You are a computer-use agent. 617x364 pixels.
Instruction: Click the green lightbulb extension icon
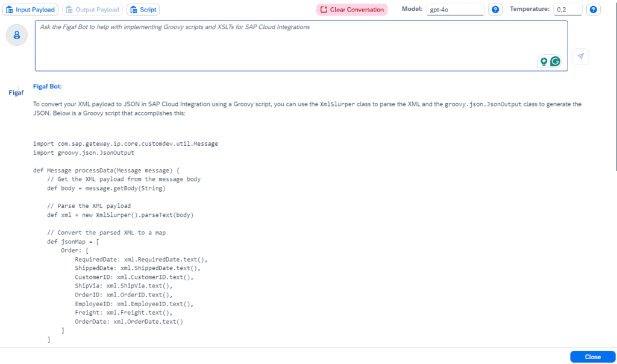pyautogui.click(x=544, y=61)
